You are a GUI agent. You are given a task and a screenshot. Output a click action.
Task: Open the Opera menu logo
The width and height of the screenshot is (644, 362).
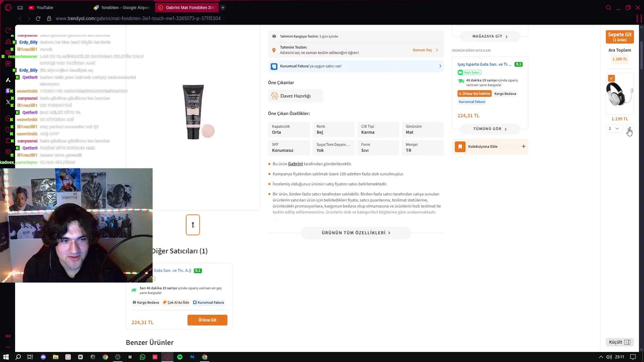point(8,8)
